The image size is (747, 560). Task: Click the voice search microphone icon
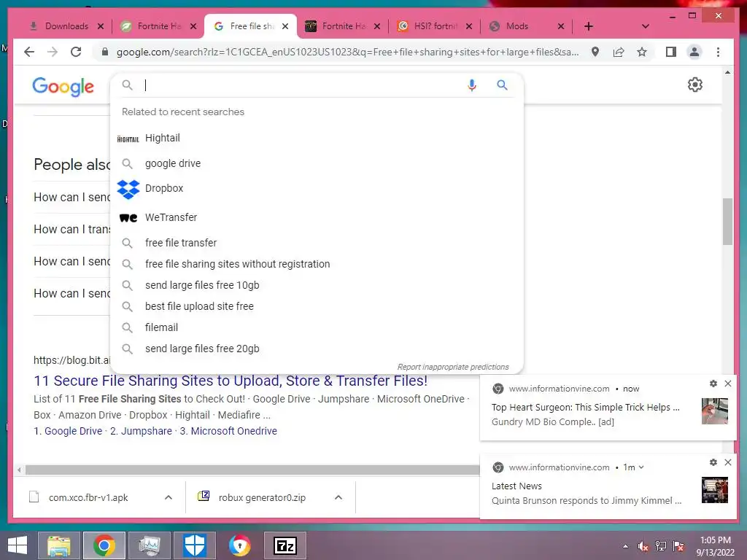pos(472,85)
